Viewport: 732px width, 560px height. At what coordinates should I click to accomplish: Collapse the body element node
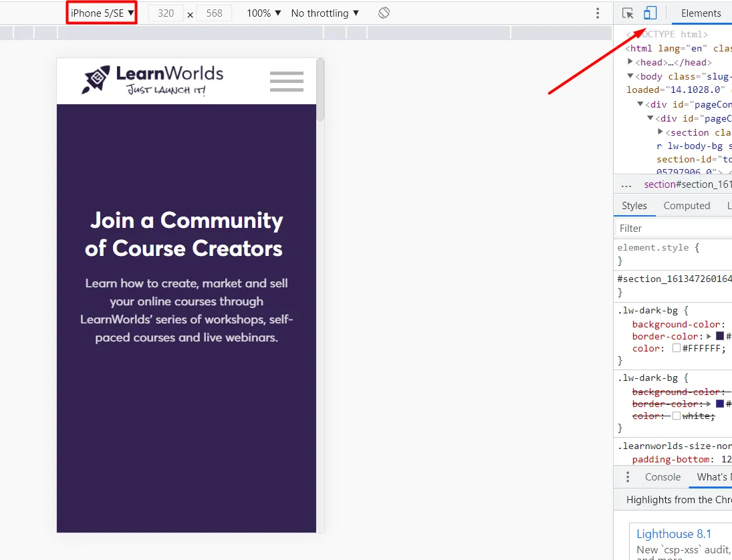click(x=630, y=76)
